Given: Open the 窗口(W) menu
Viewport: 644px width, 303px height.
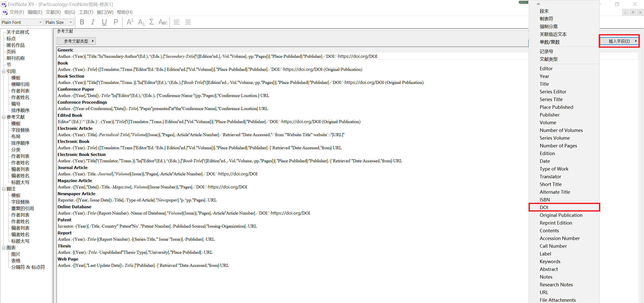Looking at the screenshot, I should [105, 12].
